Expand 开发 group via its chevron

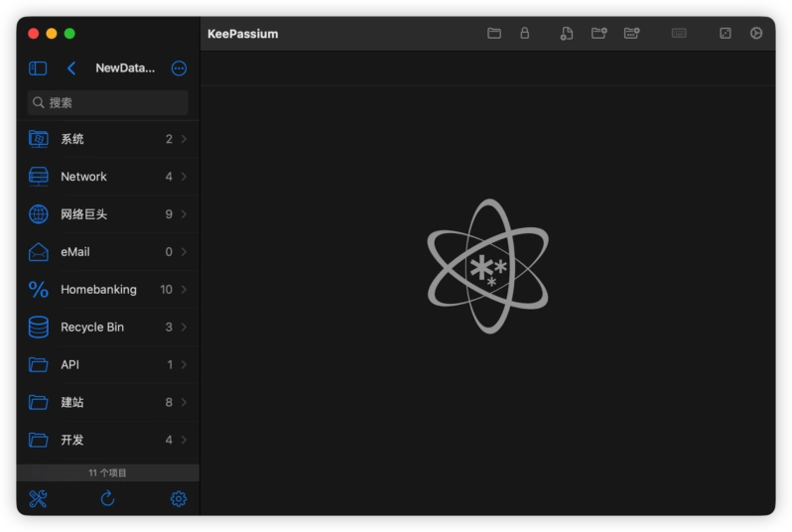(184, 440)
